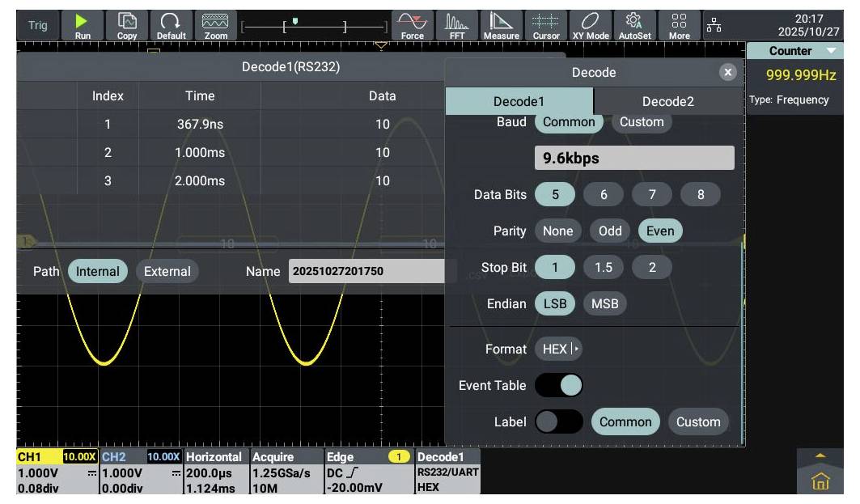Open the Measure menu icon
Screen dimensions: 860x504
(x=501, y=25)
